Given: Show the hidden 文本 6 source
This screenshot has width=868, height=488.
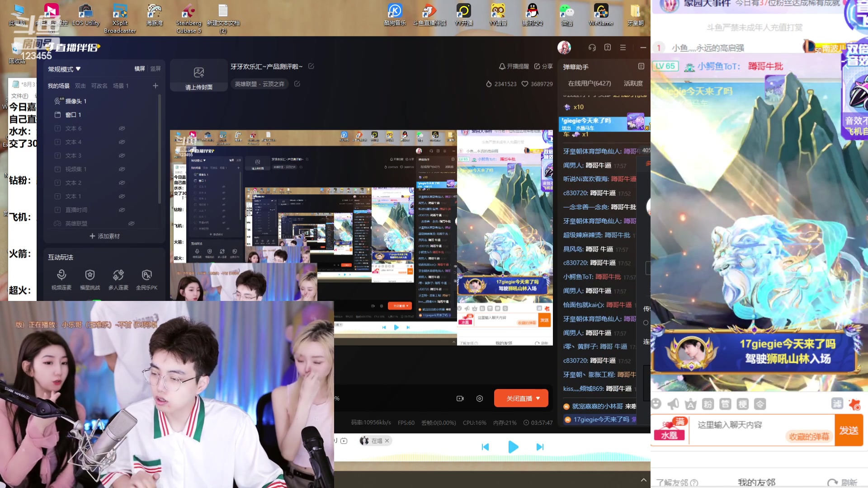Looking at the screenshot, I should (x=122, y=128).
